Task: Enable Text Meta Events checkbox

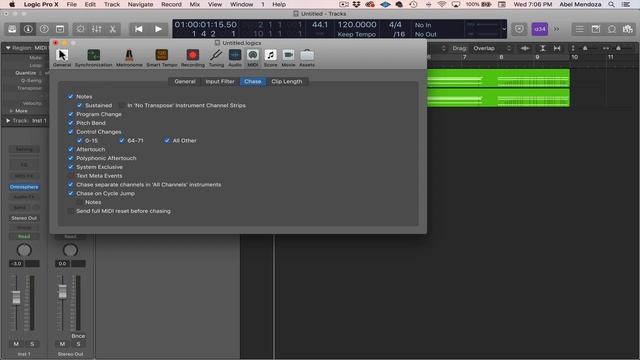Action: (x=71, y=176)
